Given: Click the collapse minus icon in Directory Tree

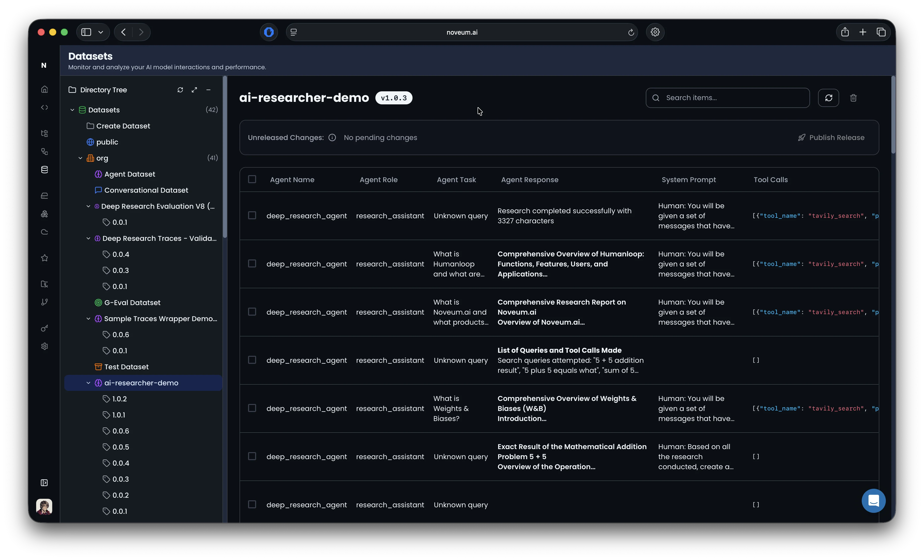Looking at the screenshot, I should pos(208,90).
